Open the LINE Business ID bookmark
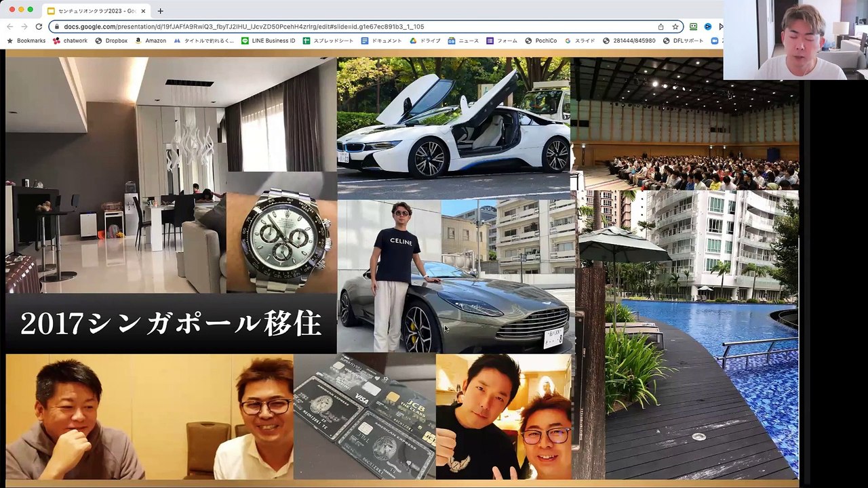 (269, 41)
